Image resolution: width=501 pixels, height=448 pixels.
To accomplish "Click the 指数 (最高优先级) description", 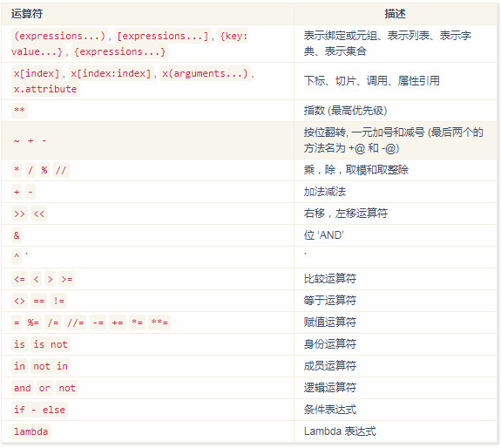I will click(x=345, y=111).
